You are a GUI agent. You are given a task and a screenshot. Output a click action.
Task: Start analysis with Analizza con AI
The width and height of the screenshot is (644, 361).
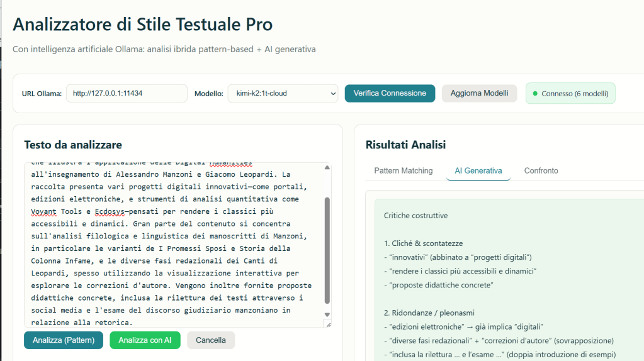(x=145, y=340)
